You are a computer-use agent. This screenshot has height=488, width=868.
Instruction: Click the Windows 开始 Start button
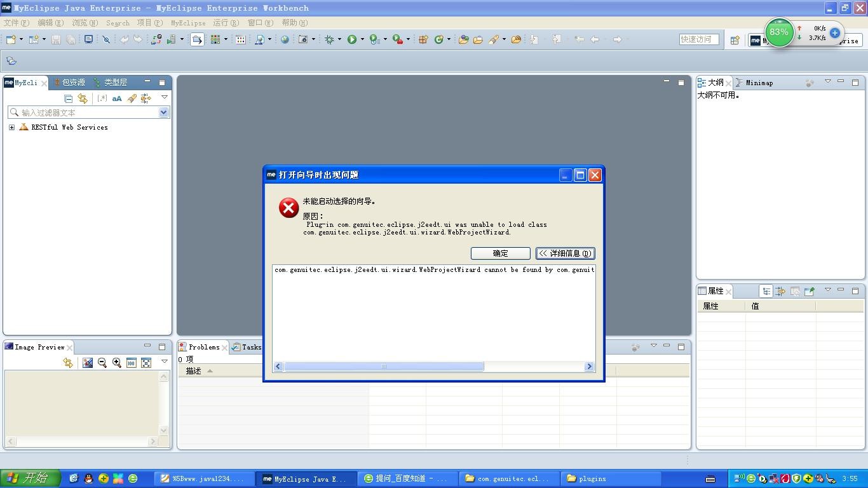[x=31, y=478]
